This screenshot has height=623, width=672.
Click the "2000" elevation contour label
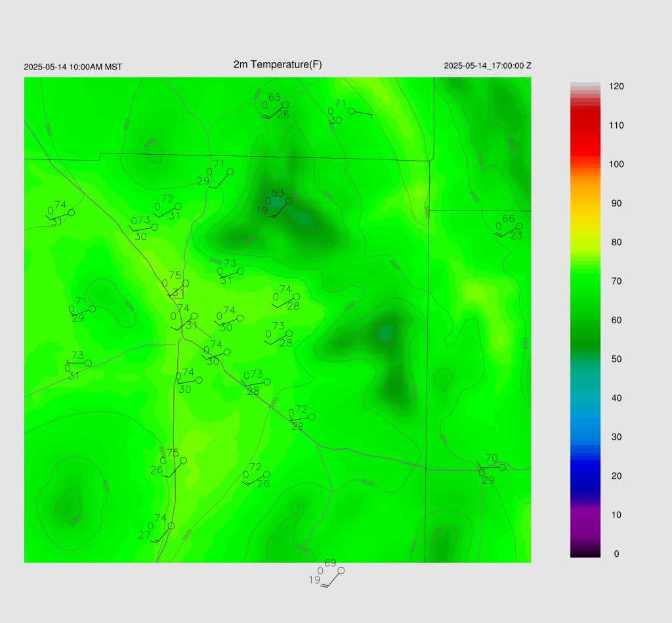pyautogui.click(x=48, y=129)
